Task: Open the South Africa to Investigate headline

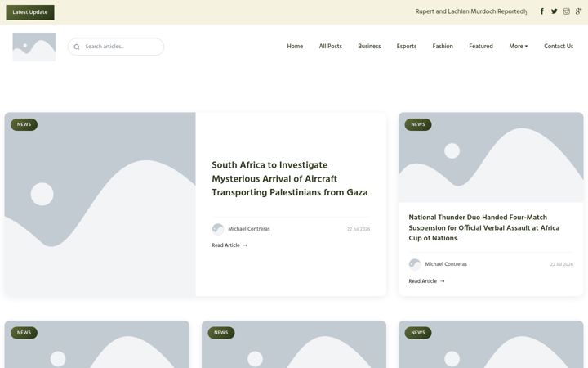Action: [x=289, y=179]
